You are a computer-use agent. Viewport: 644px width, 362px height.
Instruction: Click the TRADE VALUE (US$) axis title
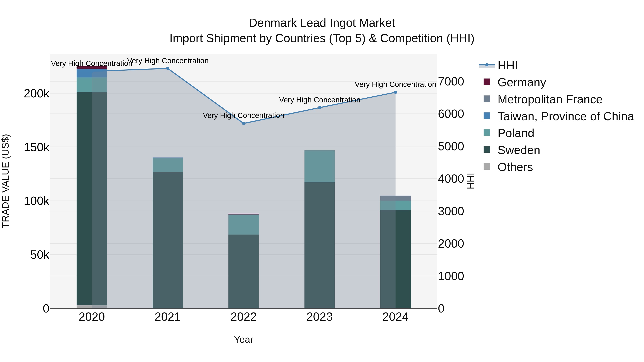tap(6, 181)
